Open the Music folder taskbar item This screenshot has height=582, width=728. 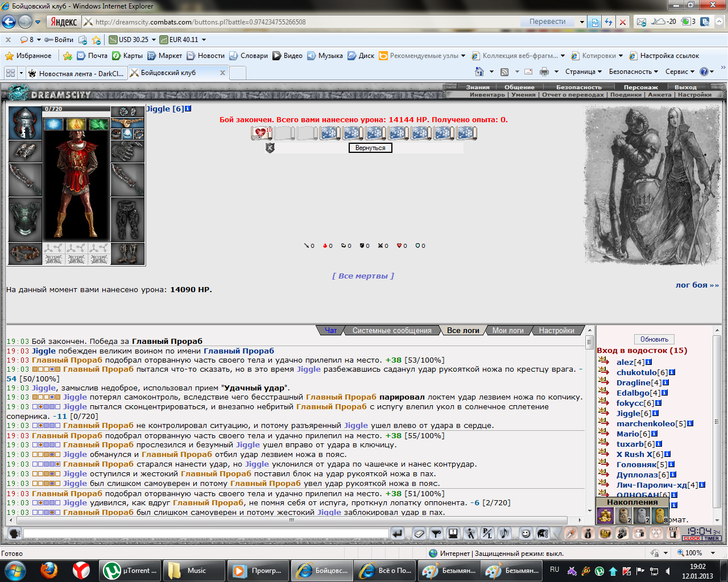click(x=195, y=571)
